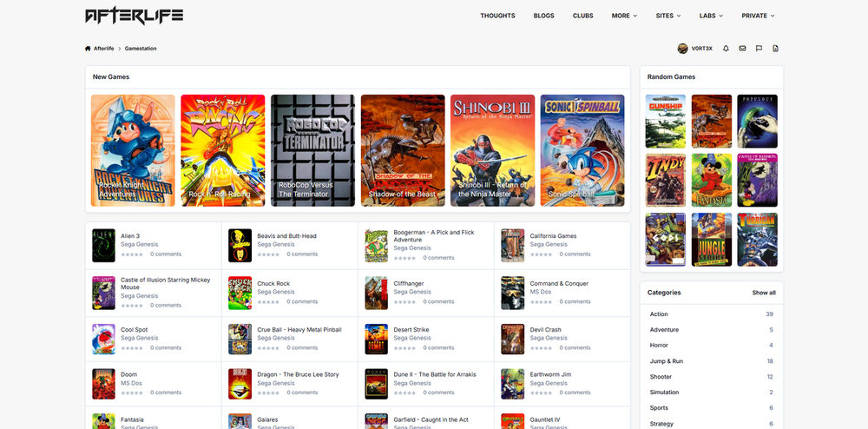Open Shinobi III cover card
This screenshot has height=429, width=868.
pos(493,150)
